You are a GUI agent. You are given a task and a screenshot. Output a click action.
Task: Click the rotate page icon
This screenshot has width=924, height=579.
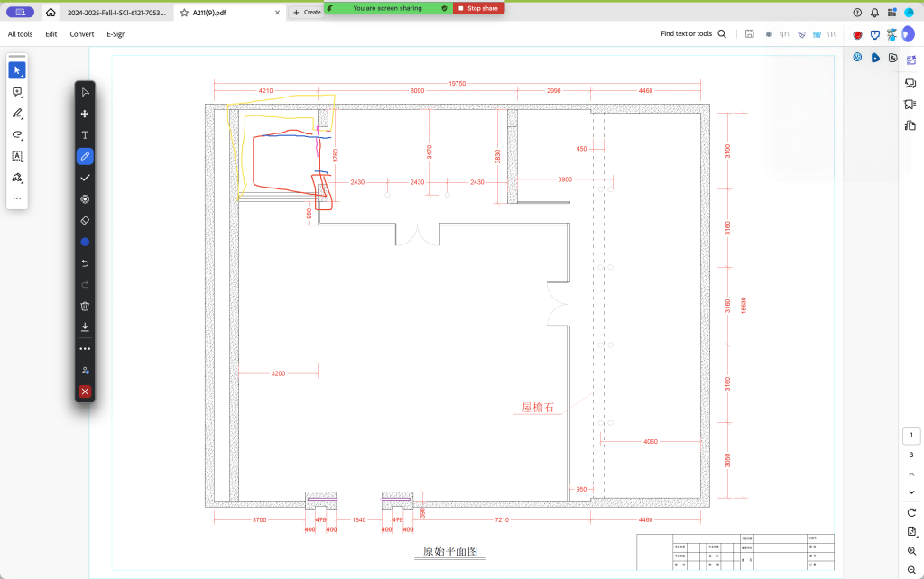911,512
